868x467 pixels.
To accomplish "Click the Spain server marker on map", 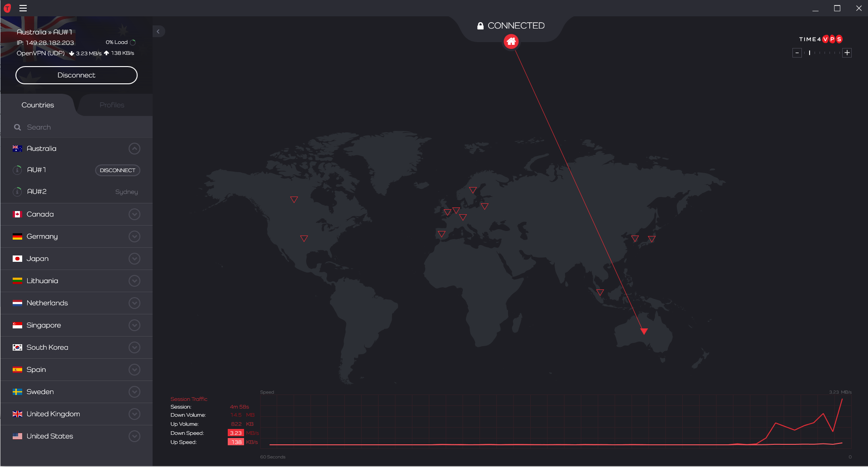I will click(x=441, y=234).
